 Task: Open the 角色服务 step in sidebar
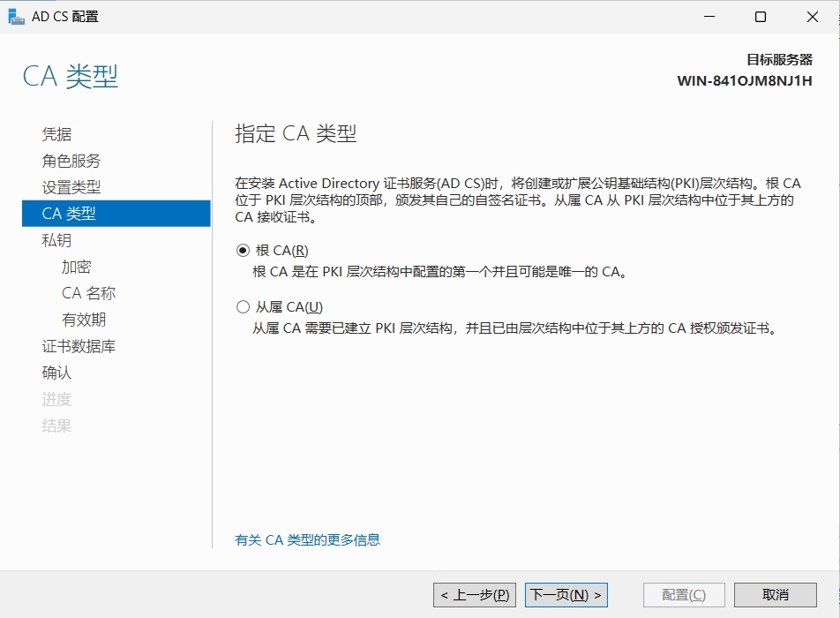point(71,161)
